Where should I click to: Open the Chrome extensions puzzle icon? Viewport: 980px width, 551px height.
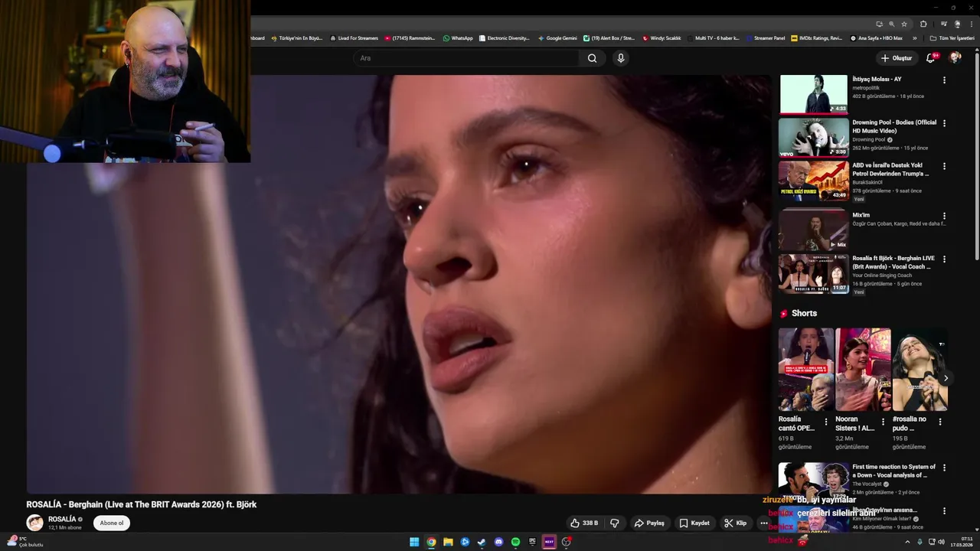tap(924, 24)
